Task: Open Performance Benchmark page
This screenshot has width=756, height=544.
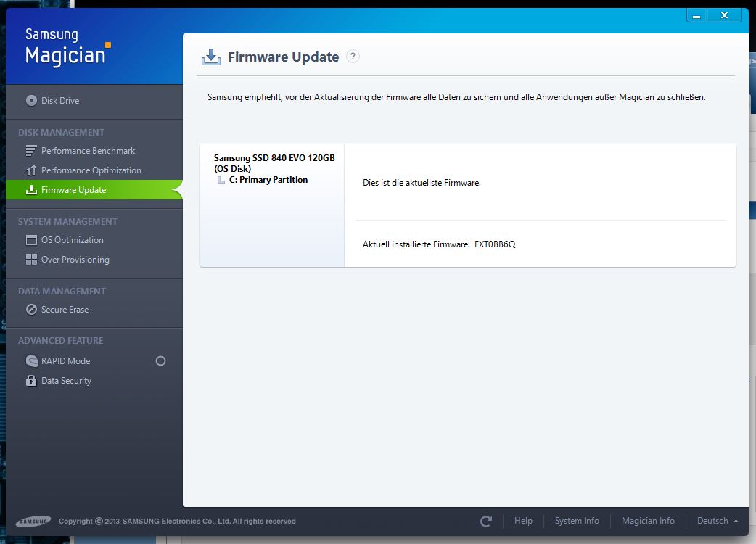Action: click(x=89, y=151)
